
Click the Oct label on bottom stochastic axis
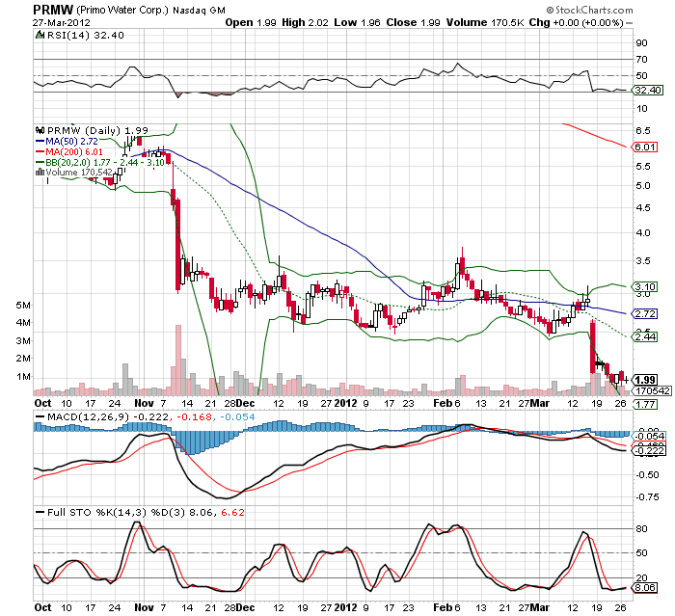tap(42, 607)
